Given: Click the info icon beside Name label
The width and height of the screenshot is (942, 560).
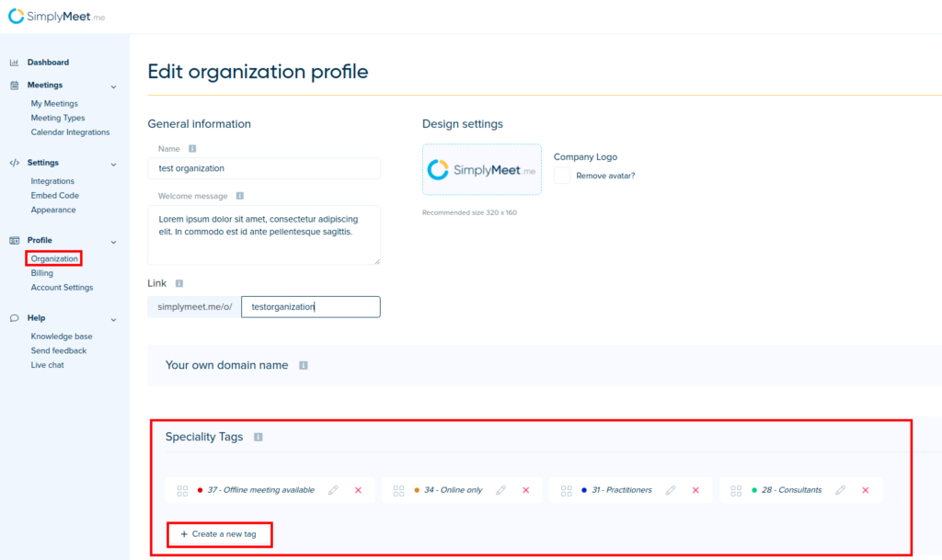Looking at the screenshot, I should (192, 149).
